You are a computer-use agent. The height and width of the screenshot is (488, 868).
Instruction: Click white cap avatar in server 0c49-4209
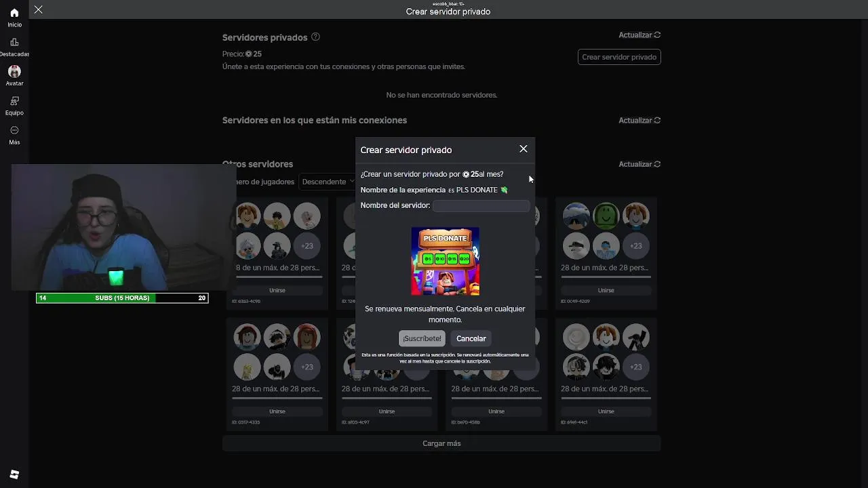click(576, 246)
